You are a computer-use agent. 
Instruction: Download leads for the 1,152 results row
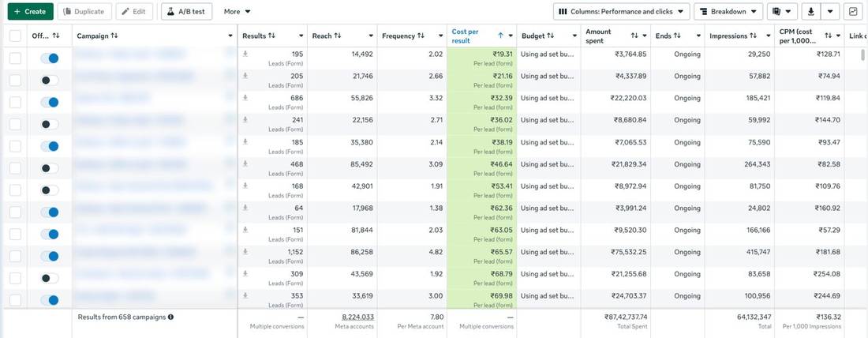(245, 252)
